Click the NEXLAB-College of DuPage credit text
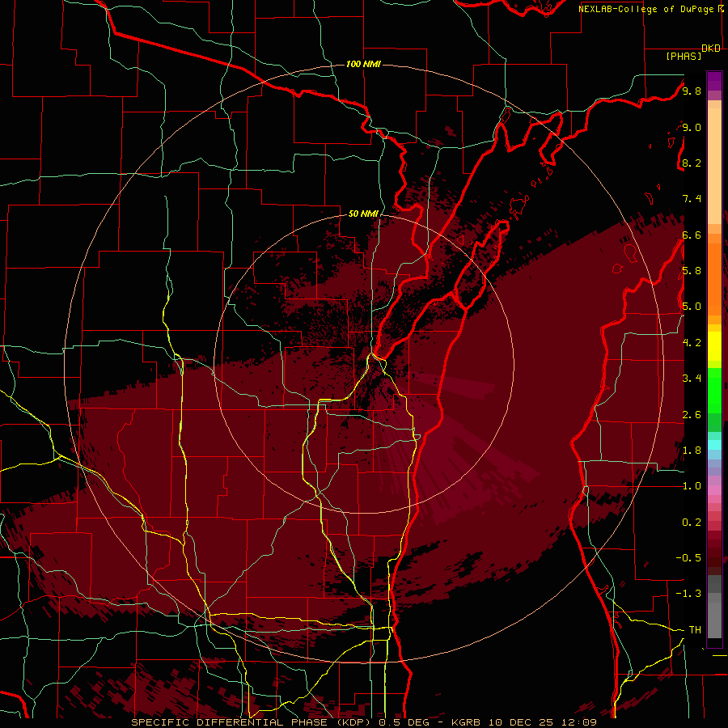The image size is (728, 728). pos(646,9)
